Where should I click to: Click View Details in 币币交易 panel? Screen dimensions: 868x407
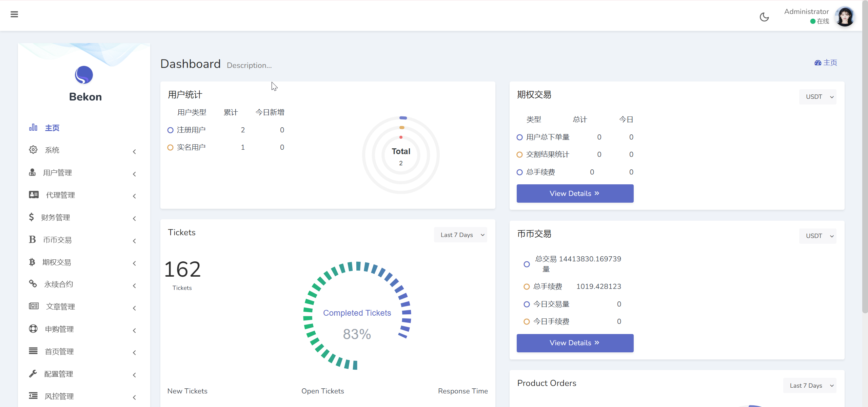point(574,343)
